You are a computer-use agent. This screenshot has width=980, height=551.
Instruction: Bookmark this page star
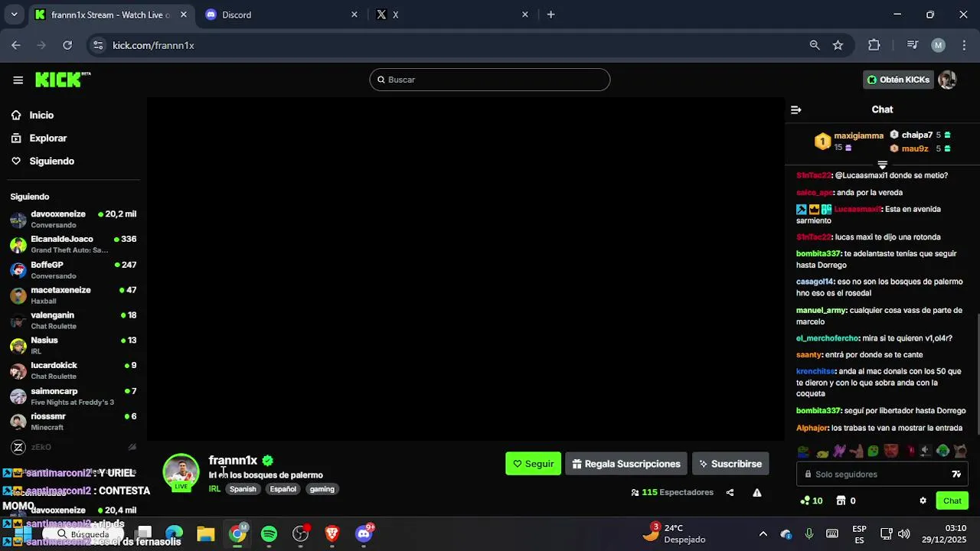tap(838, 45)
